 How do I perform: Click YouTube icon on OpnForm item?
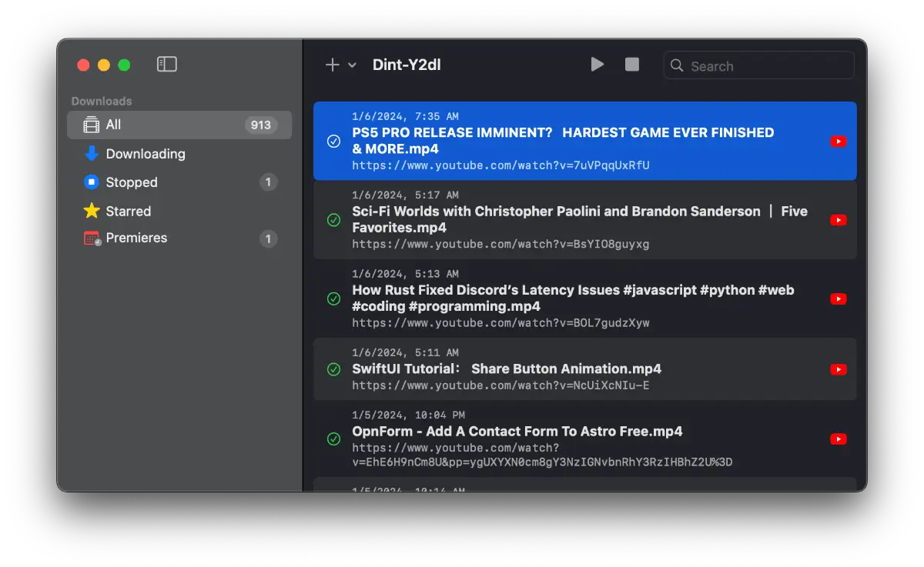coord(839,439)
